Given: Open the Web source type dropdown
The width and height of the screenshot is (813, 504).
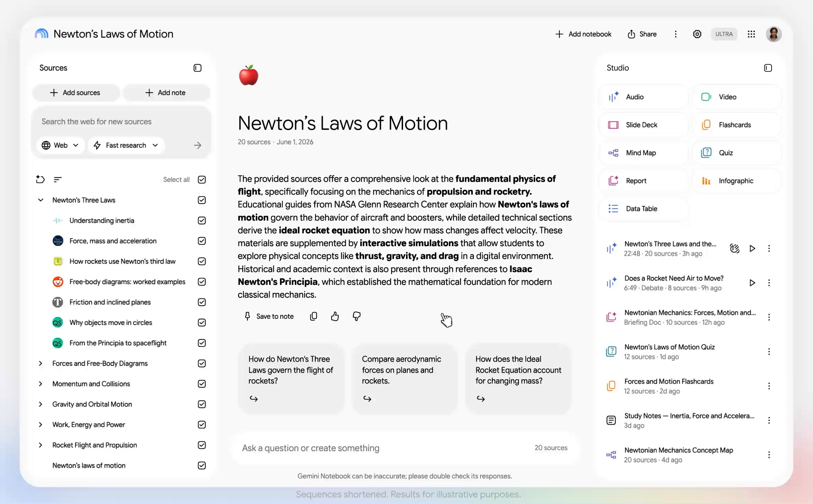Looking at the screenshot, I should tap(60, 145).
